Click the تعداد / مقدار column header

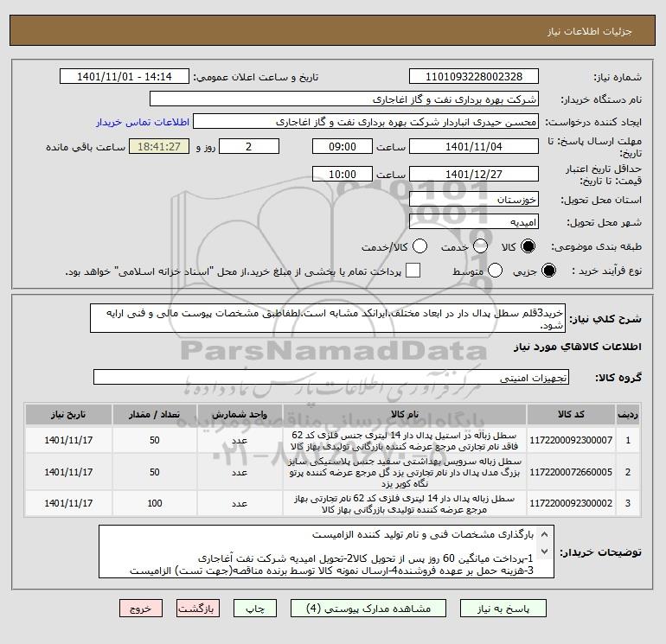154,414
